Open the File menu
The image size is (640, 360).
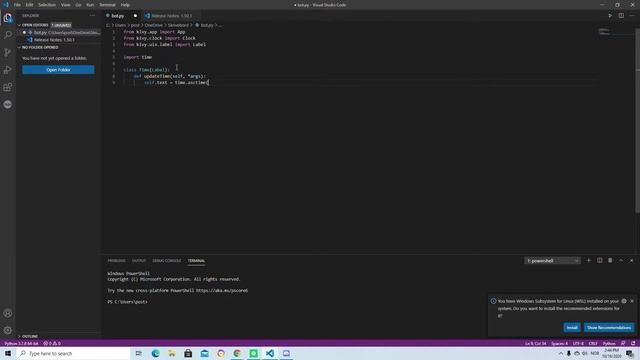tap(17, 5)
